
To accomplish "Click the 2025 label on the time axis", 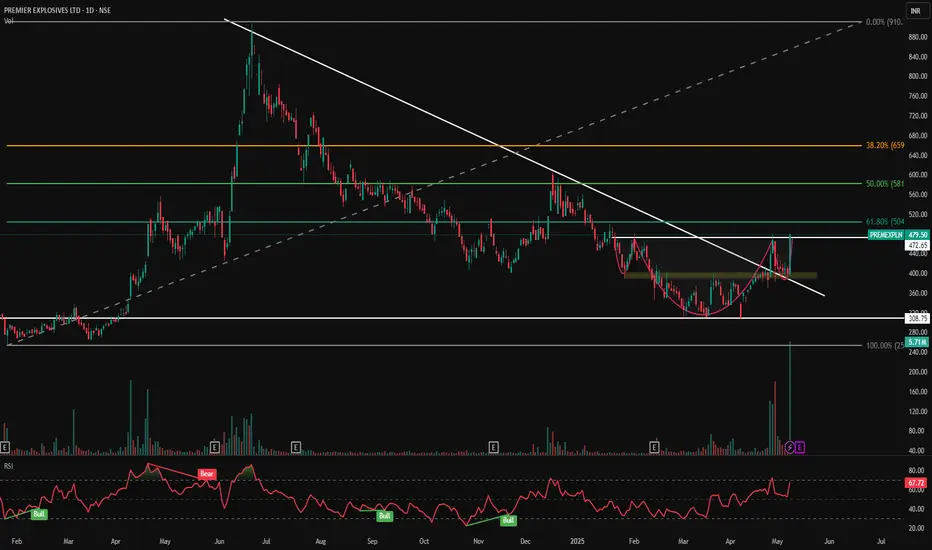I will pos(577,541).
